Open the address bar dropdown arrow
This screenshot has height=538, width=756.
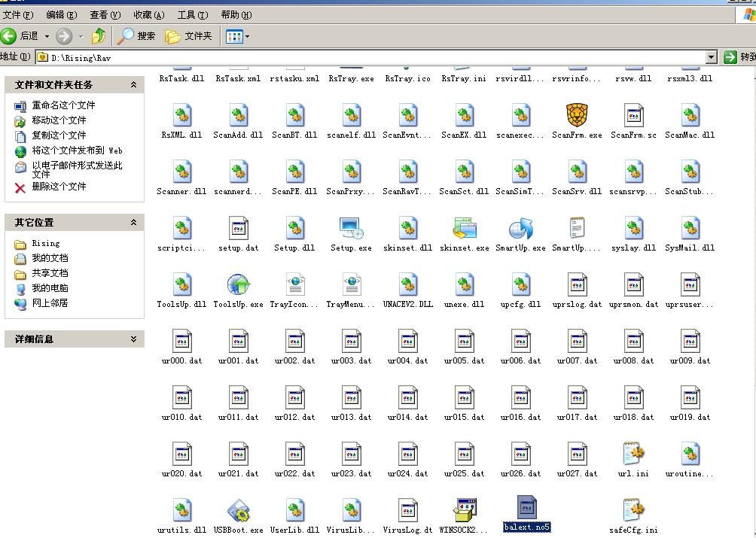point(711,57)
